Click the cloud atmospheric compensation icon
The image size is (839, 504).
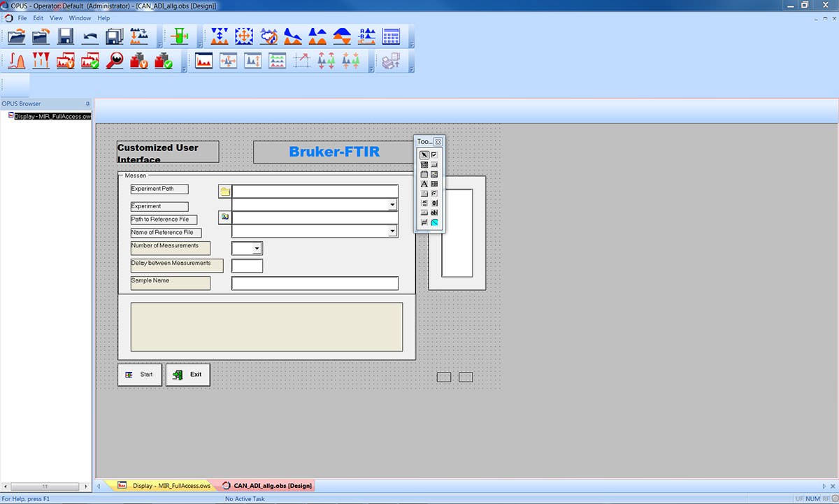pyautogui.click(x=269, y=37)
